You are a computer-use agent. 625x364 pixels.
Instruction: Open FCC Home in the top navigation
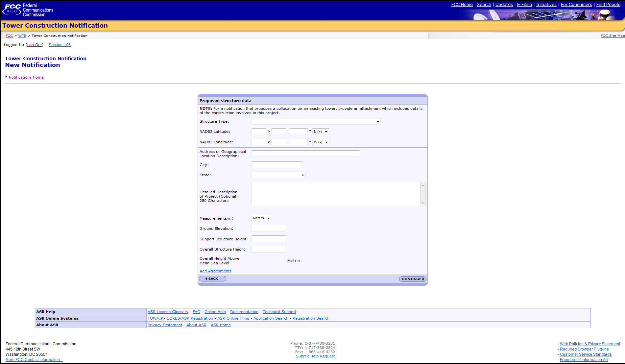[462, 5]
